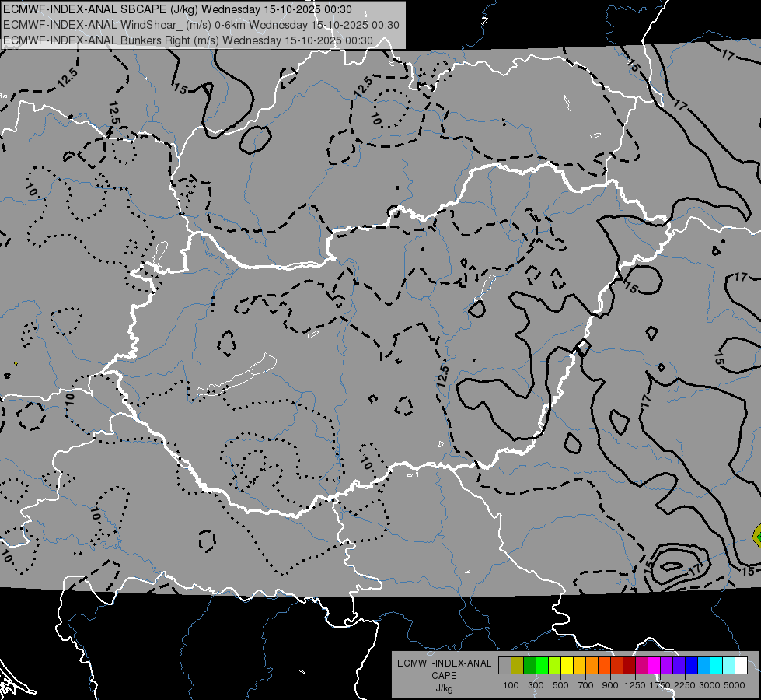Select the red-orange swatch right of 700 tick
Image resolution: width=761 pixels, height=700 pixels.
pyautogui.click(x=604, y=666)
